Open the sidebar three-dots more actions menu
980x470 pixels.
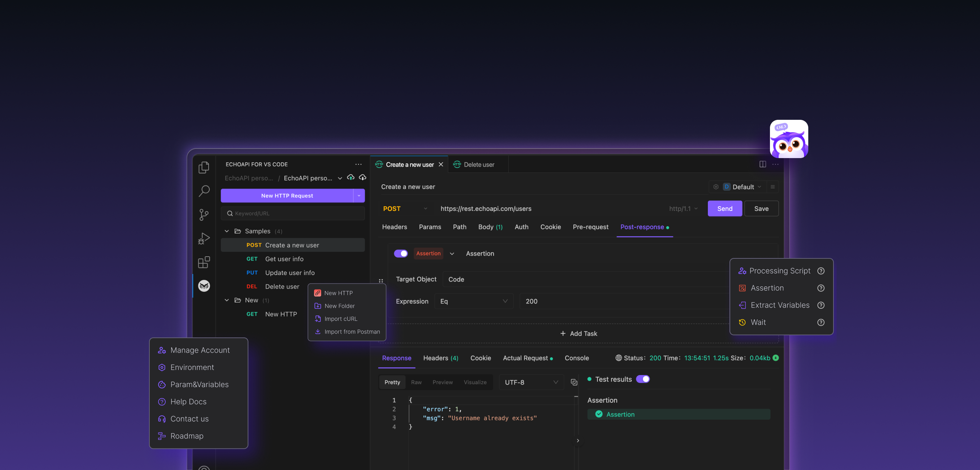click(358, 164)
